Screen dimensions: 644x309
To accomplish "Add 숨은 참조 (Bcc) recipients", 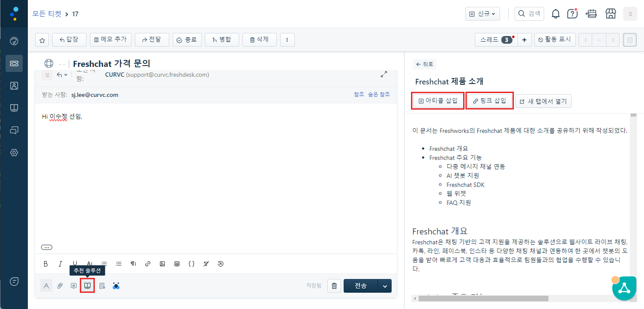I will (379, 94).
